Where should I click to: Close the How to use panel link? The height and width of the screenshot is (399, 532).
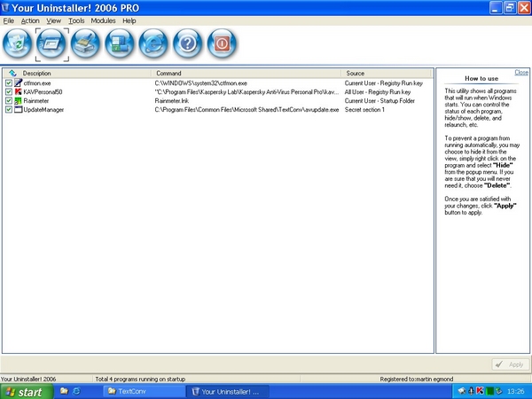coord(521,73)
